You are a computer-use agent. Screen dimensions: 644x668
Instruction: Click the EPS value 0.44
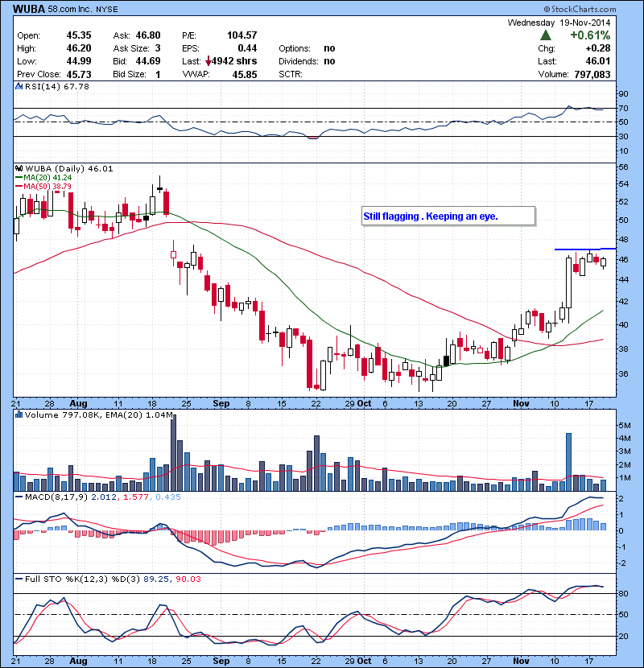click(247, 48)
